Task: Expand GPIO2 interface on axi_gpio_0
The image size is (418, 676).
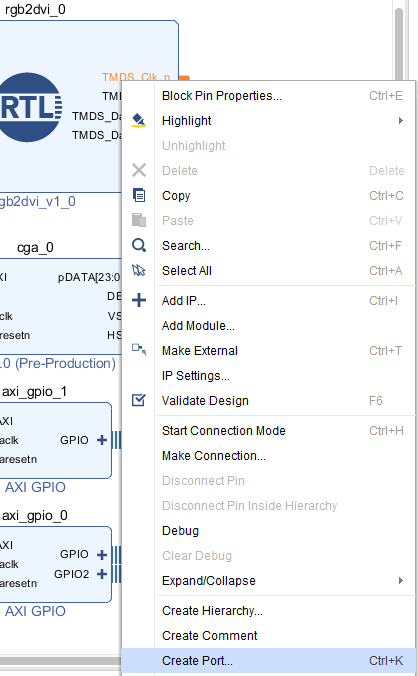Action: (x=102, y=574)
